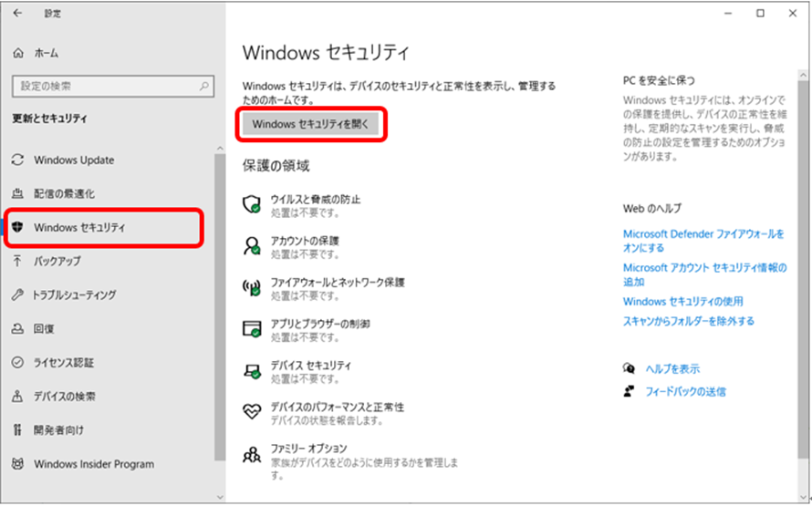Click the ウイルスと脅威の防止 shield icon
The image size is (812, 506).
(x=252, y=204)
